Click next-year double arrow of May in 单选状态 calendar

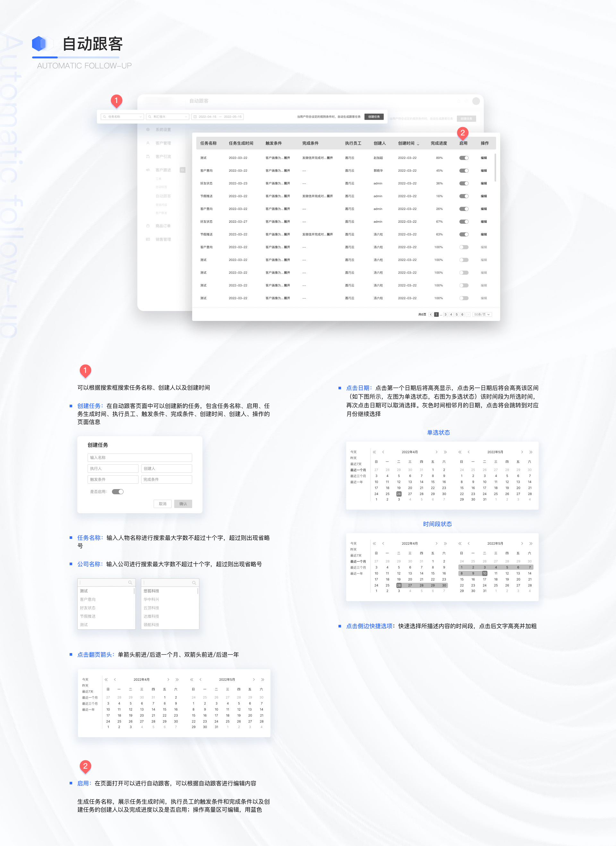pyautogui.click(x=531, y=452)
